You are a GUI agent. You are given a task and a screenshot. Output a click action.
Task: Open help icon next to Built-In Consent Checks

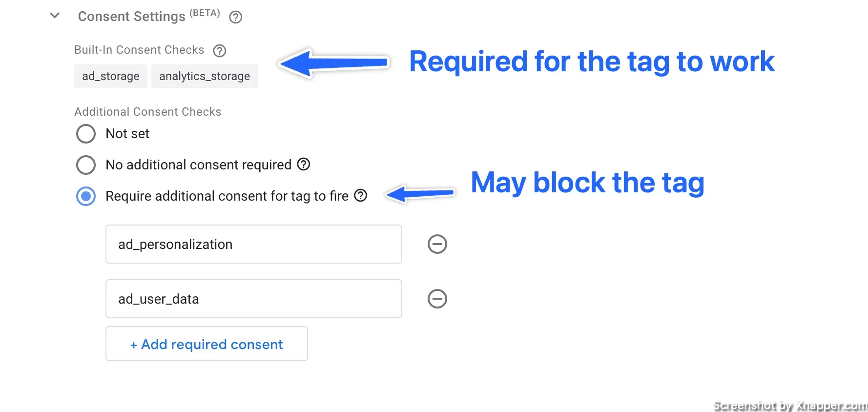[x=220, y=50]
